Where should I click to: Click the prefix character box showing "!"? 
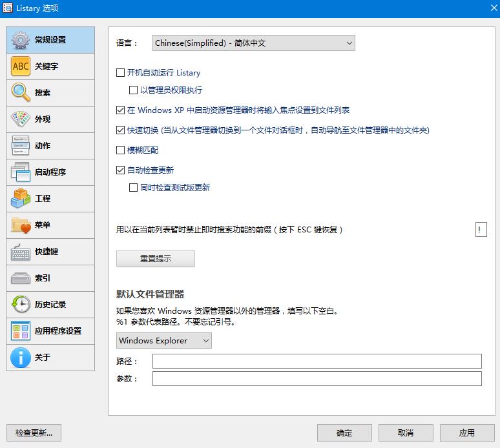pyautogui.click(x=481, y=230)
